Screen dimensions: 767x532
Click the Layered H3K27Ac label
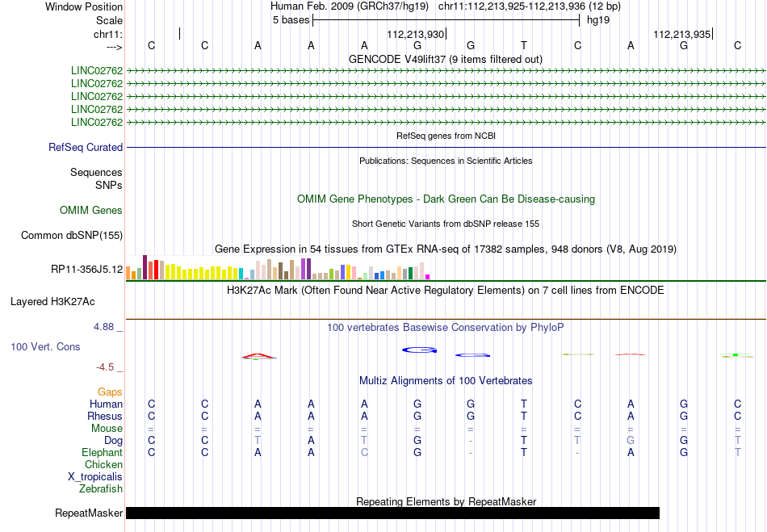tap(52, 302)
